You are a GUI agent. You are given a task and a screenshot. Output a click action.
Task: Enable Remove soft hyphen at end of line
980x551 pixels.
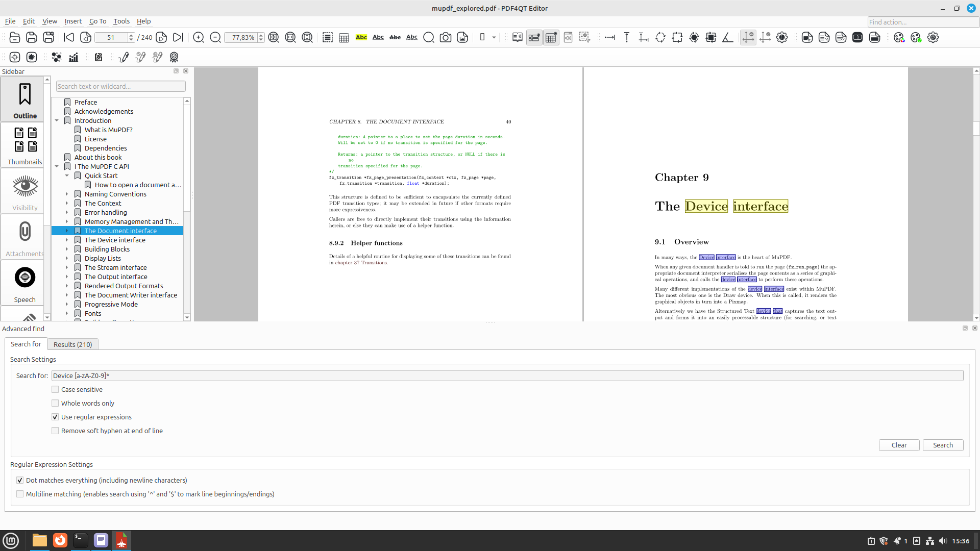[x=55, y=431]
